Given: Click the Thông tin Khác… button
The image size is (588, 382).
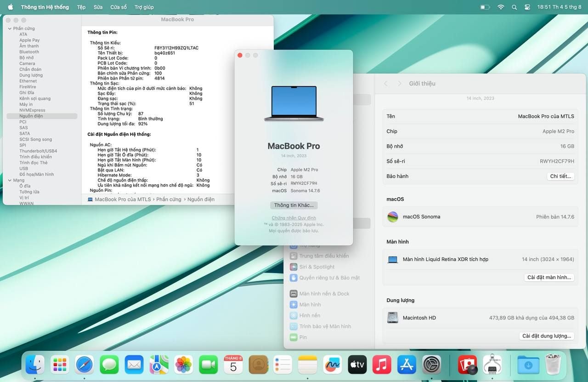Looking at the screenshot, I should click(x=294, y=205).
